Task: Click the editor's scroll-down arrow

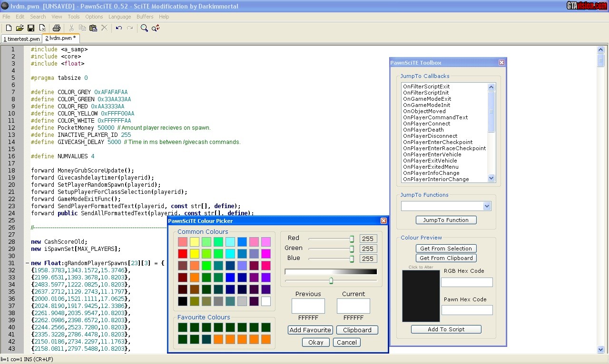Action: [x=600, y=349]
